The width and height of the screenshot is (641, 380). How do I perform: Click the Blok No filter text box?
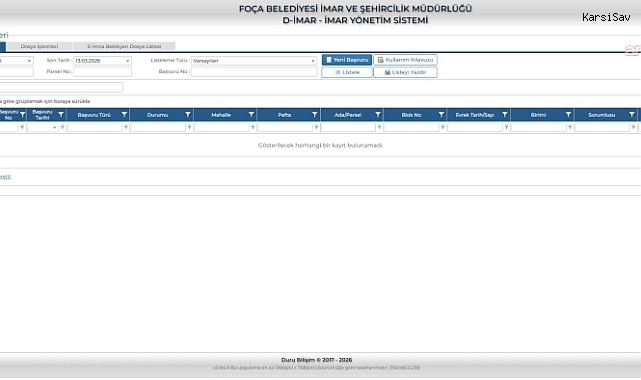click(x=412, y=127)
